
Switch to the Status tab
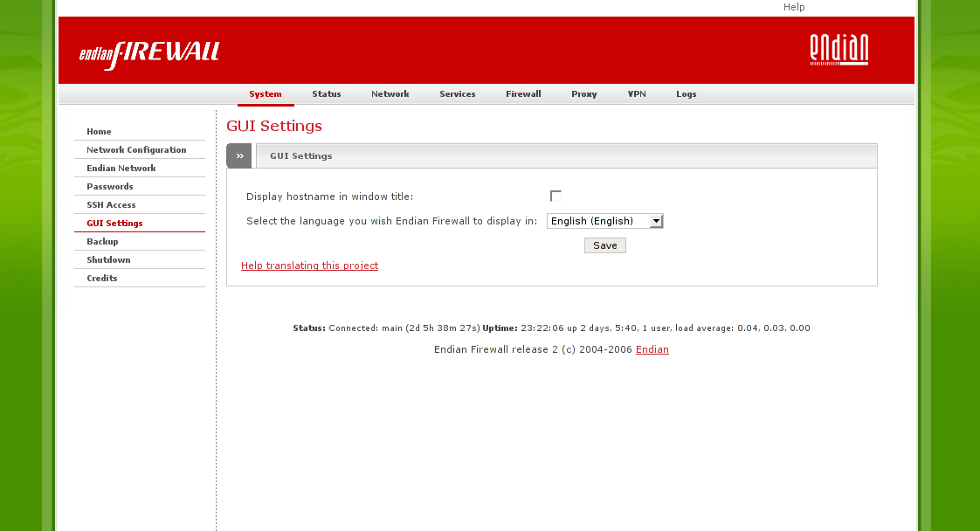pyautogui.click(x=327, y=94)
